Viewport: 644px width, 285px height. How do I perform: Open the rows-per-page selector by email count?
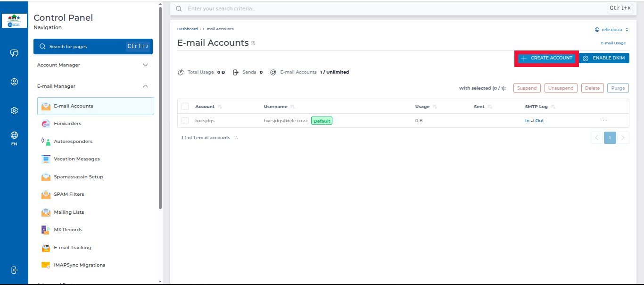(236, 138)
